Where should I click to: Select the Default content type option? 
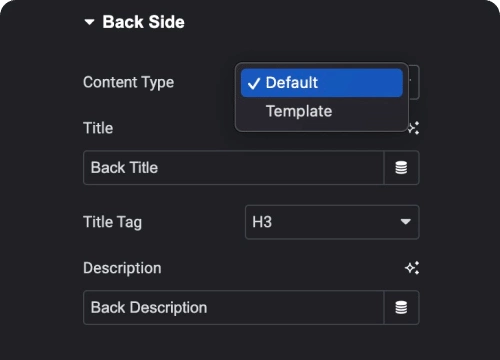point(322,83)
